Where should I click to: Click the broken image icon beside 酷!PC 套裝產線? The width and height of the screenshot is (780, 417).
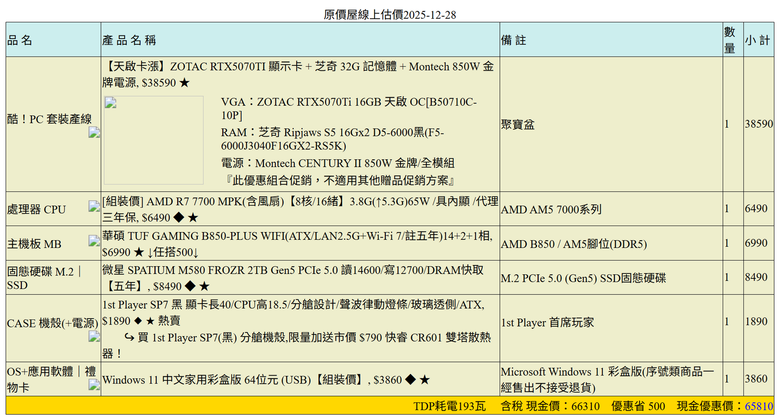[x=95, y=132]
